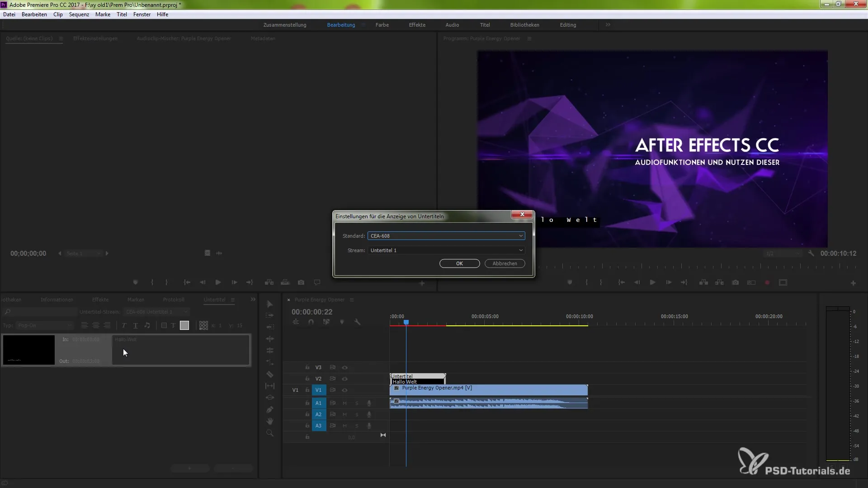Open the Datei menu
Image resolution: width=868 pixels, height=488 pixels.
click(9, 14)
